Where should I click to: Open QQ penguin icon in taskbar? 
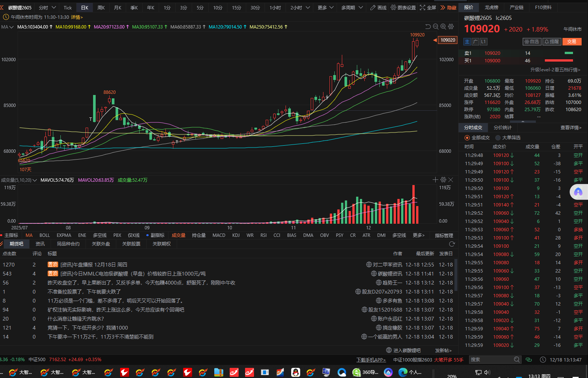click(x=296, y=372)
